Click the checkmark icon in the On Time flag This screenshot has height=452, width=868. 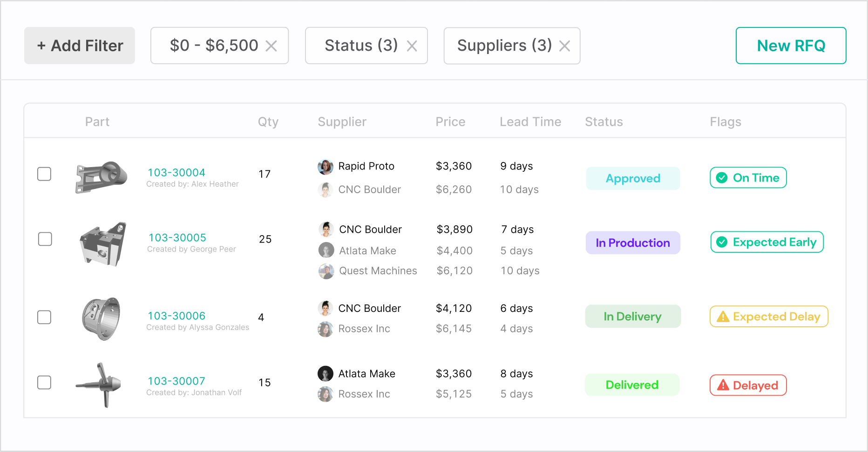pos(722,177)
